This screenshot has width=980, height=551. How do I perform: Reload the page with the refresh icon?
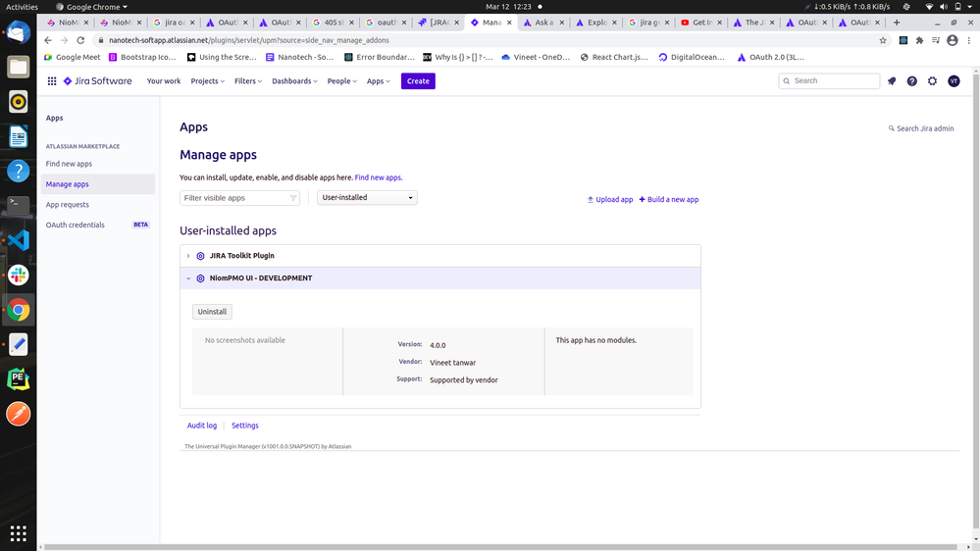(80, 40)
